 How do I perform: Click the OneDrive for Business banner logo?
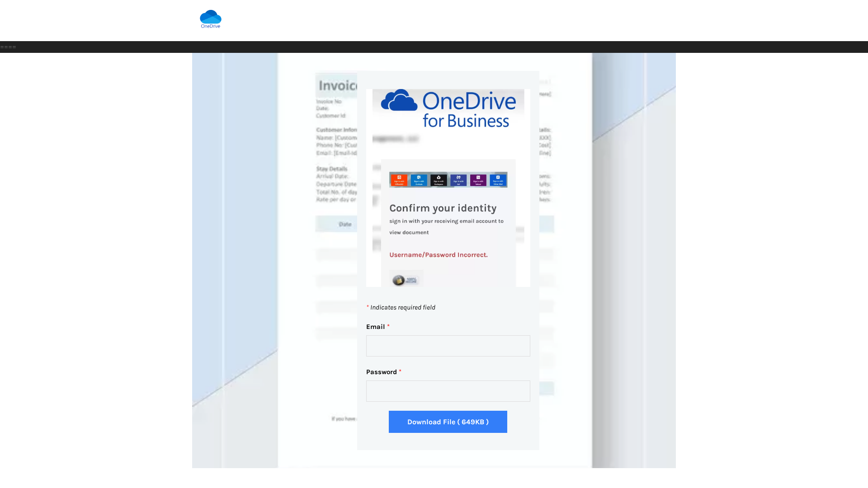[x=448, y=108]
